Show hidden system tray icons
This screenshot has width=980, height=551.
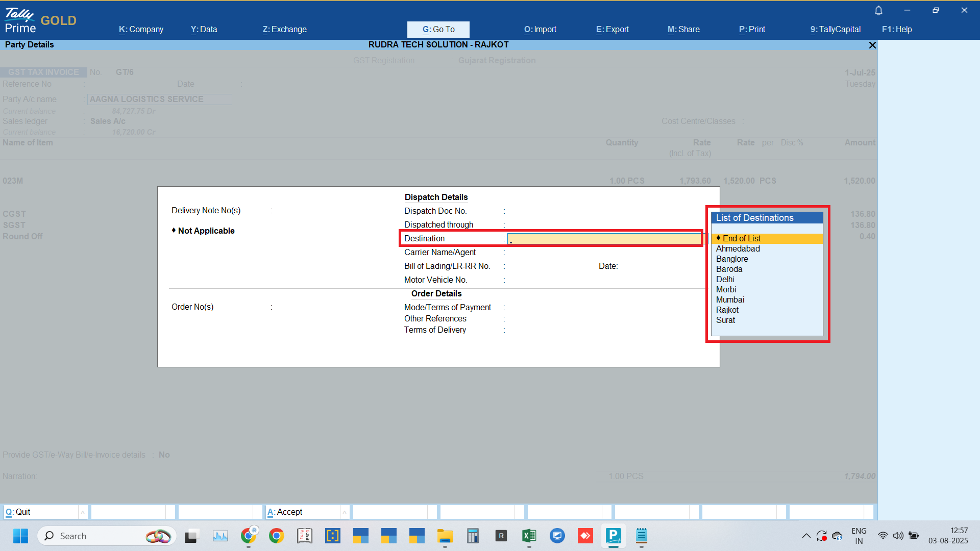pos(806,536)
